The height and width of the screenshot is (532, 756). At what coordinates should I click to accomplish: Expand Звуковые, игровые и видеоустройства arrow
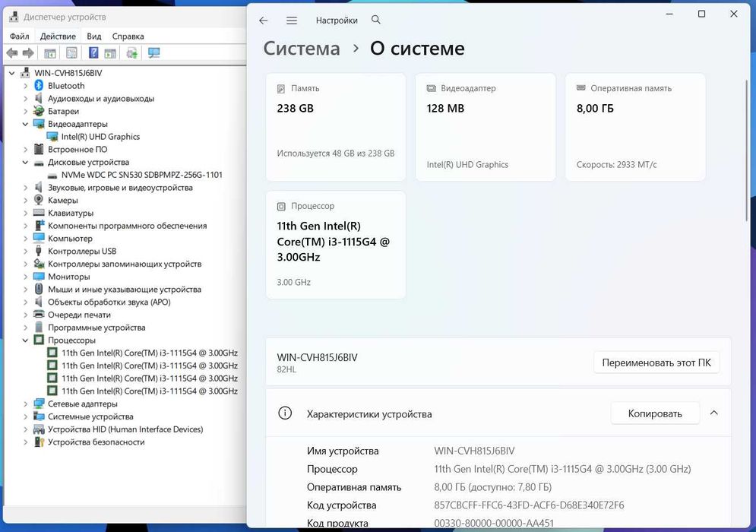26,188
